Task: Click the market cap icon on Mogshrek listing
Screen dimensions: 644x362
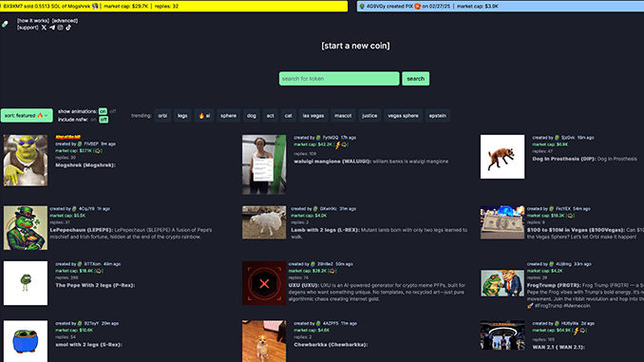Action: (98, 151)
